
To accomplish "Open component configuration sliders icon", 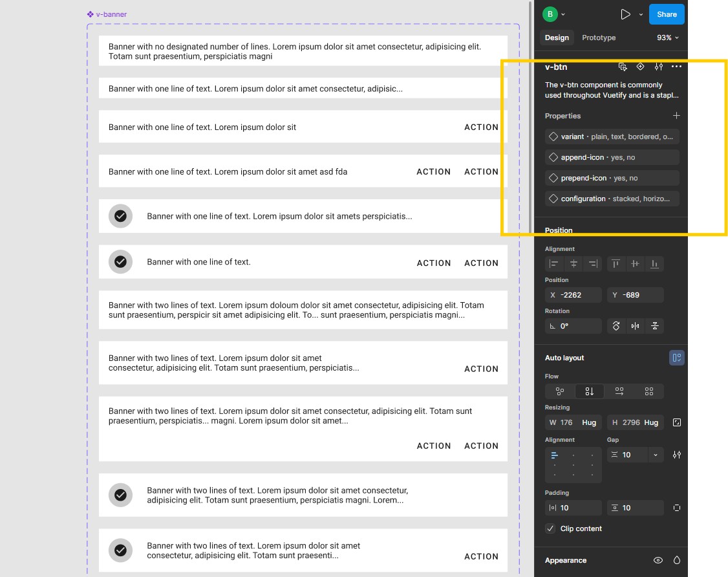I will (659, 67).
